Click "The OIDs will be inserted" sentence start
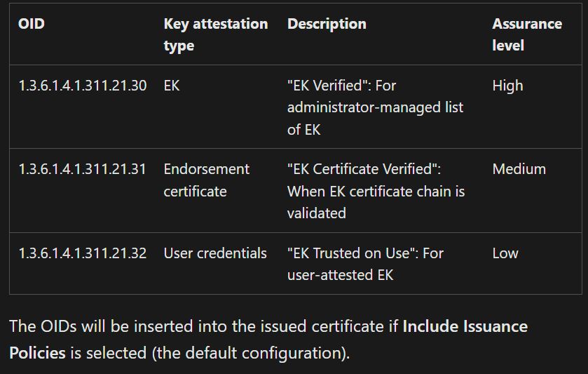Image resolution: width=588 pixels, height=374 pixels. [100, 326]
